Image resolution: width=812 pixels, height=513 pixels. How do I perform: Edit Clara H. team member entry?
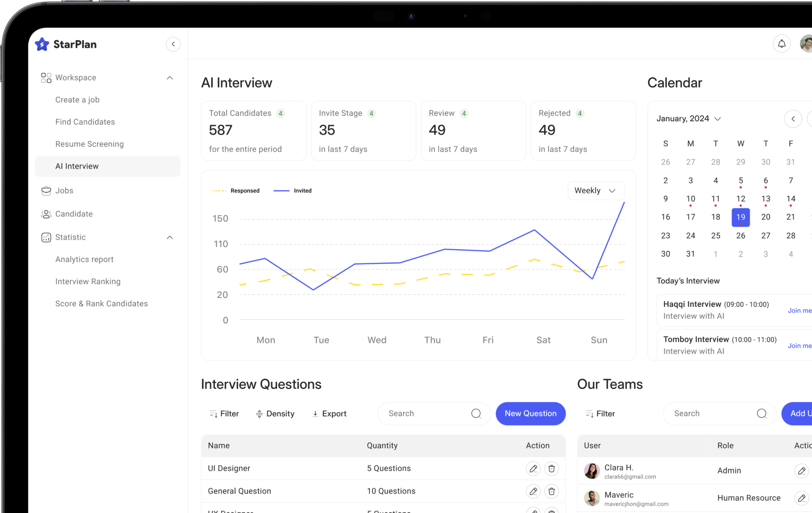pos(801,471)
